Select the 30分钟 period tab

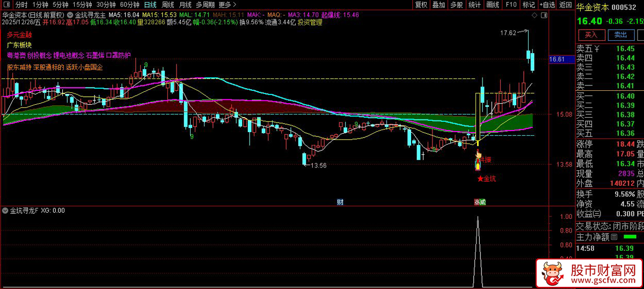106,5
